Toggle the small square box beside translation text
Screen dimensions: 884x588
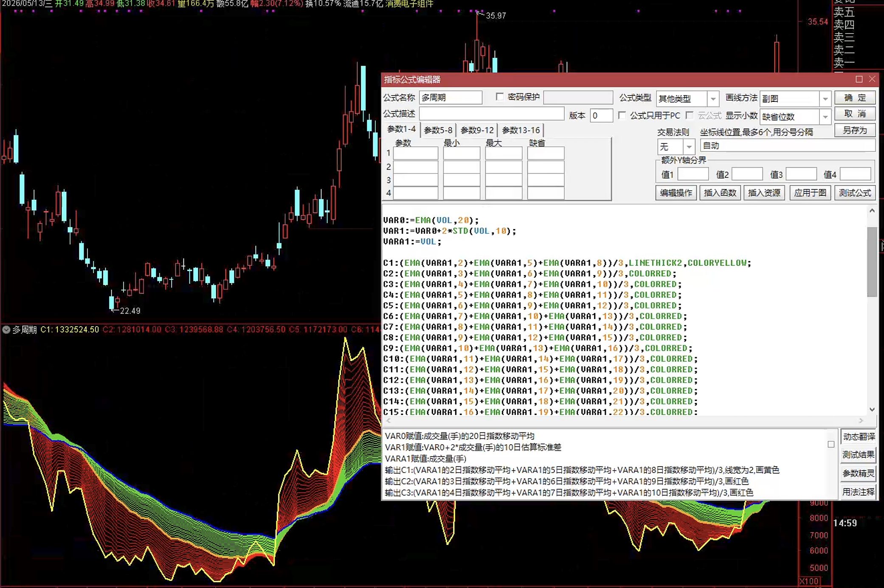[831, 444]
